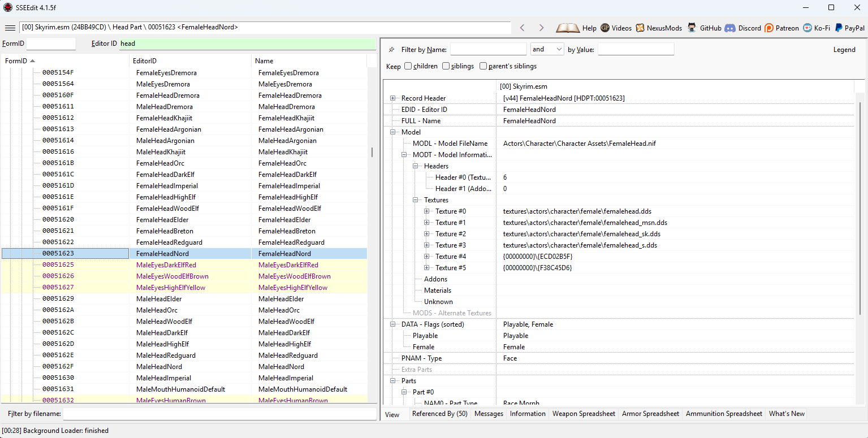Click the FormID search input field
Screen dimensions: 868x438
click(x=51, y=44)
